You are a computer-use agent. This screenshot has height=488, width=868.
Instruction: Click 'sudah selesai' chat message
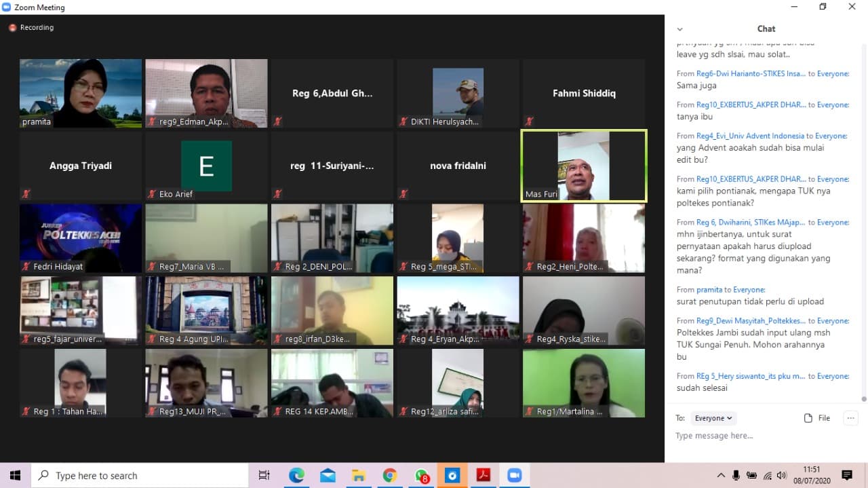point(702,388)
